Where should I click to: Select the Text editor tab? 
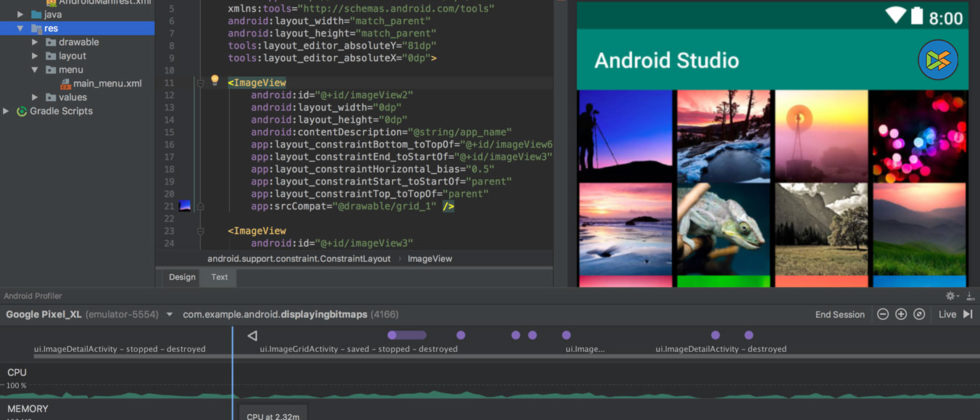219,277
